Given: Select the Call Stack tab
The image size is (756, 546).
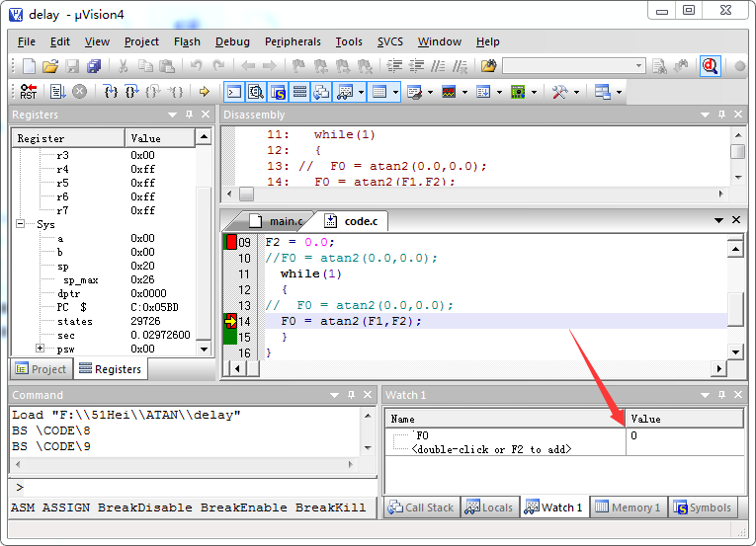Looking at the screenshot, I should tap(422, 507).
